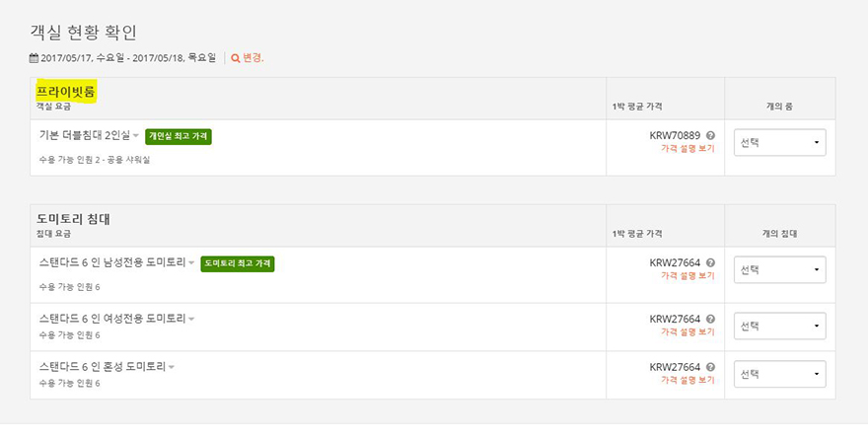The width and height of the screenshot is (868, 438).
Task: Expand details arrow for 여성전용 도미토리
Action: pyautogui.click(x=191, y=320)
